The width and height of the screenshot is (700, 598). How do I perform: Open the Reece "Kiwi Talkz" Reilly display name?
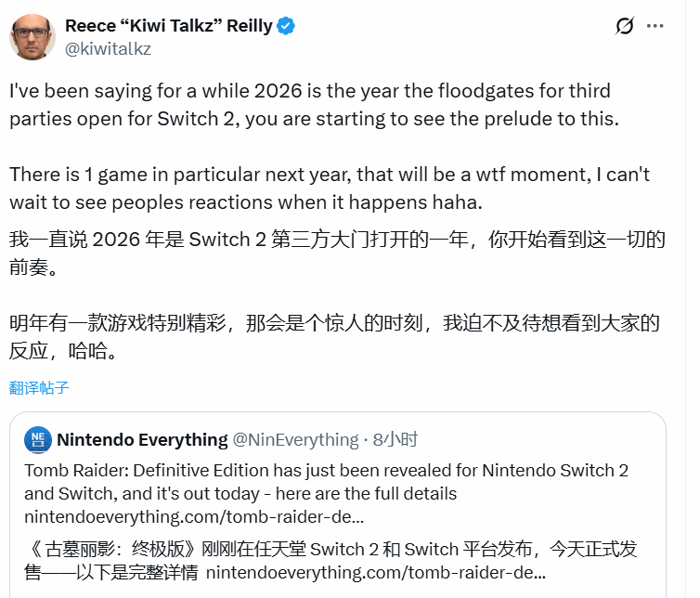169,26
